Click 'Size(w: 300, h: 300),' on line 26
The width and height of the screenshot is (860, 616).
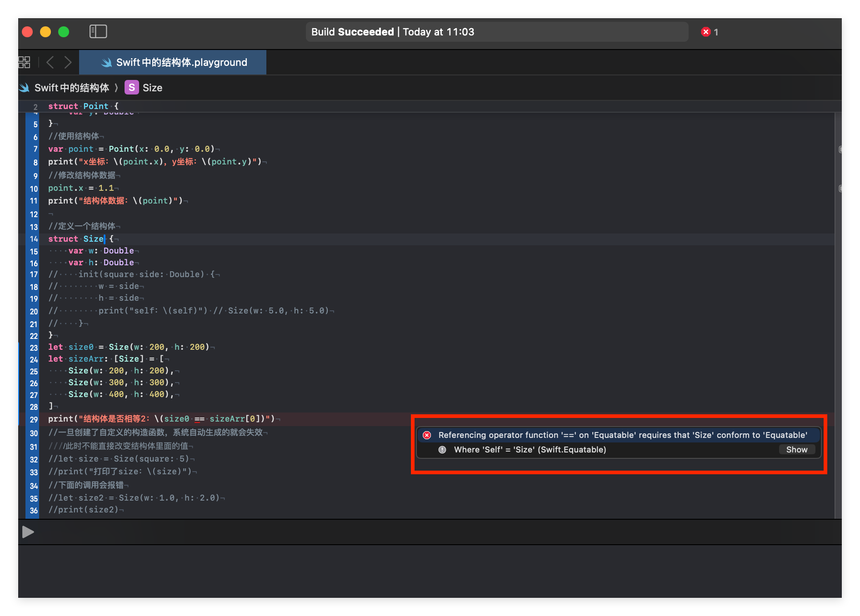pos(121,383)
